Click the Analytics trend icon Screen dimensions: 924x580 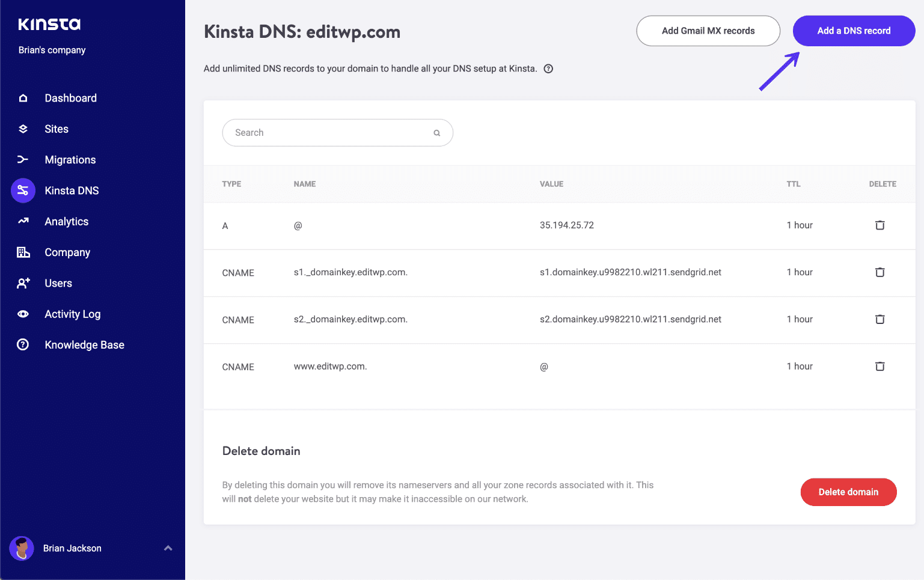[23, 221]
